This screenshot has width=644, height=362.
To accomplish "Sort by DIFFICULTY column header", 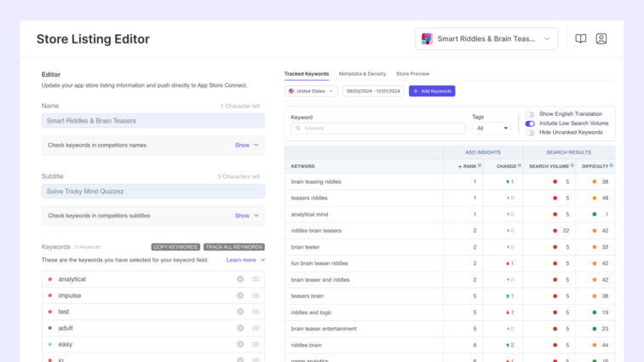I will [x=595, y=166].
